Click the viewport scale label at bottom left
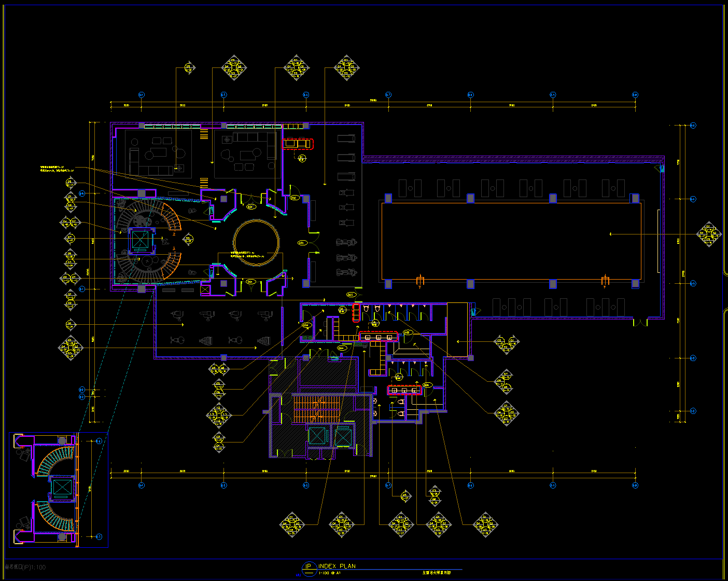The image size is (728, 581). [x=25, y=567]
